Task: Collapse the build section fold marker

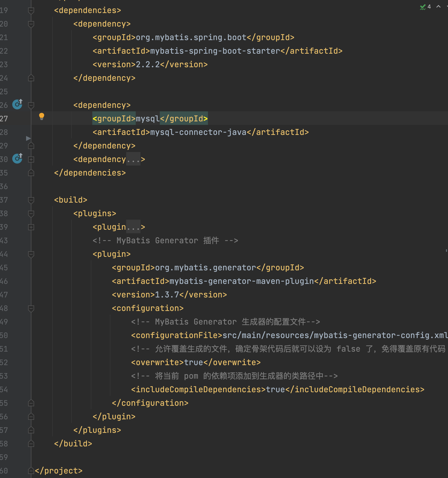Action: click(31, 200)
